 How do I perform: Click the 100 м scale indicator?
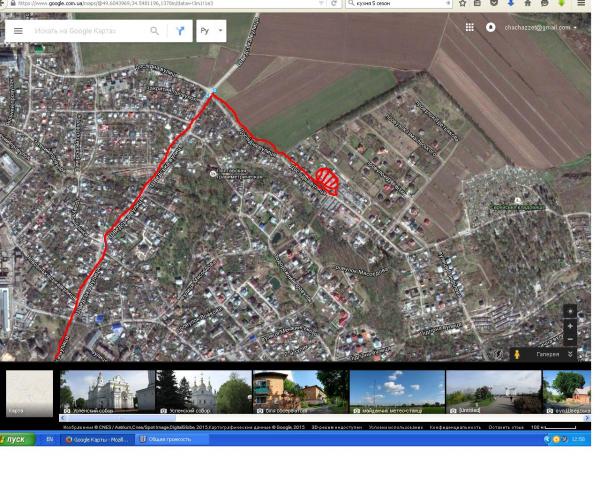point(553,427)
